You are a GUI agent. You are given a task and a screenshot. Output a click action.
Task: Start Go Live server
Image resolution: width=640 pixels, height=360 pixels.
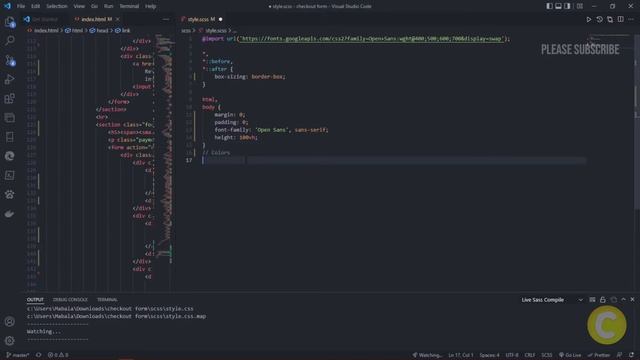point(570,355)
